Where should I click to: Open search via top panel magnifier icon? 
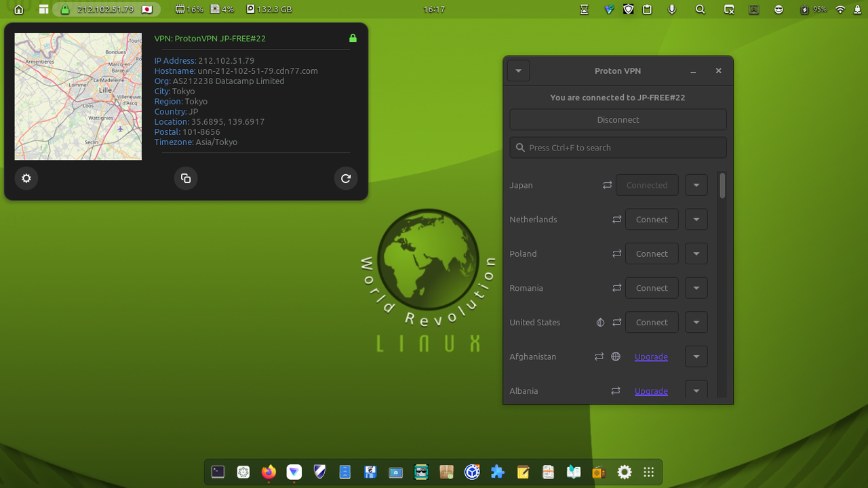701,9
